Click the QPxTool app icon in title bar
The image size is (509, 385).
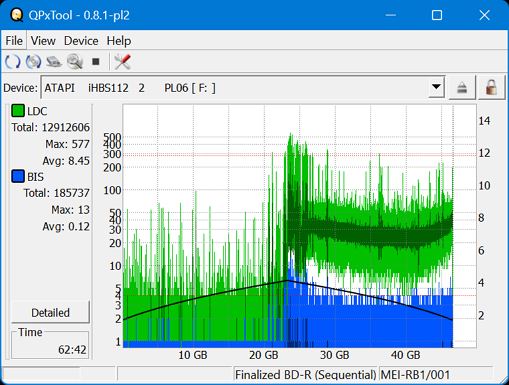(17, 15)
